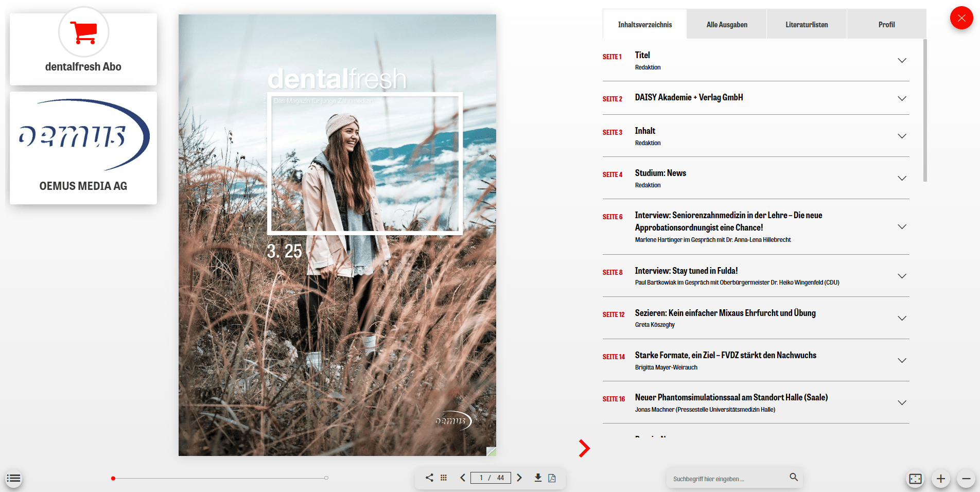Select 'SEITE 6' page label
980x492 pixels.
612,217
